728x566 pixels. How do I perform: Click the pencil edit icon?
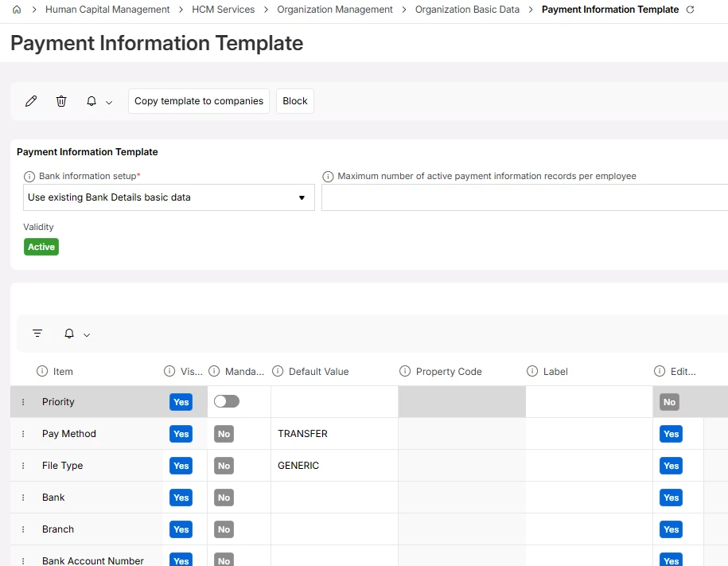(31, 101)
